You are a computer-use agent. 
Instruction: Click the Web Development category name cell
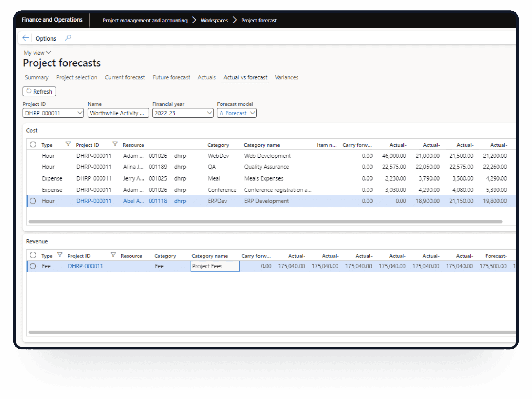(268, 156)
